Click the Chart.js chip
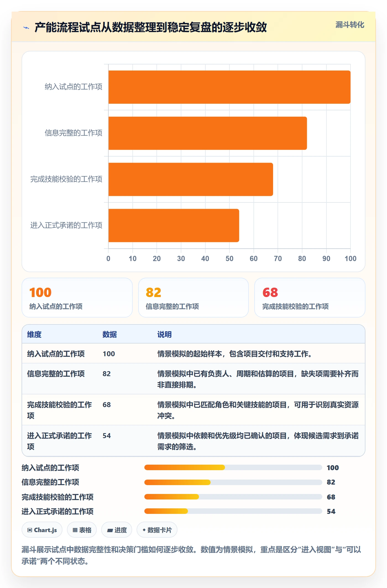 tap(42, 530)
